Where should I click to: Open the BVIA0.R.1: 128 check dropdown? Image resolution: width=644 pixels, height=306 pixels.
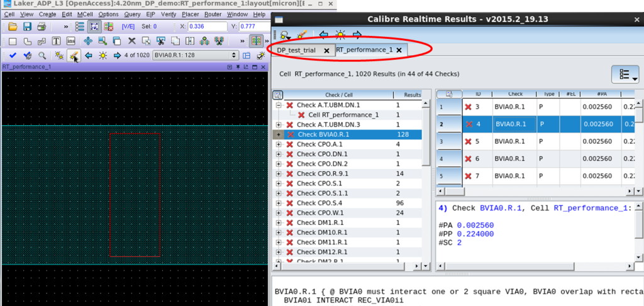point(196,55)
